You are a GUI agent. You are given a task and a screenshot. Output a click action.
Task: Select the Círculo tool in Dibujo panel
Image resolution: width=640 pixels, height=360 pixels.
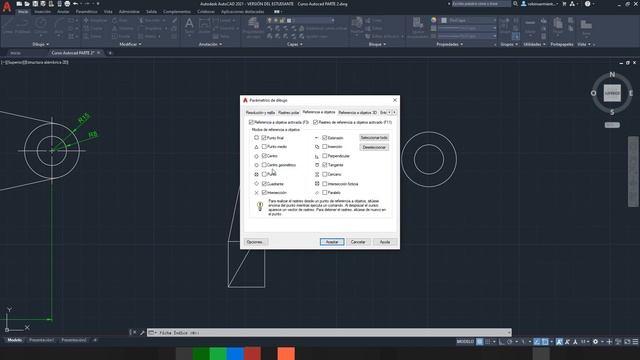[x=40, y=25]
